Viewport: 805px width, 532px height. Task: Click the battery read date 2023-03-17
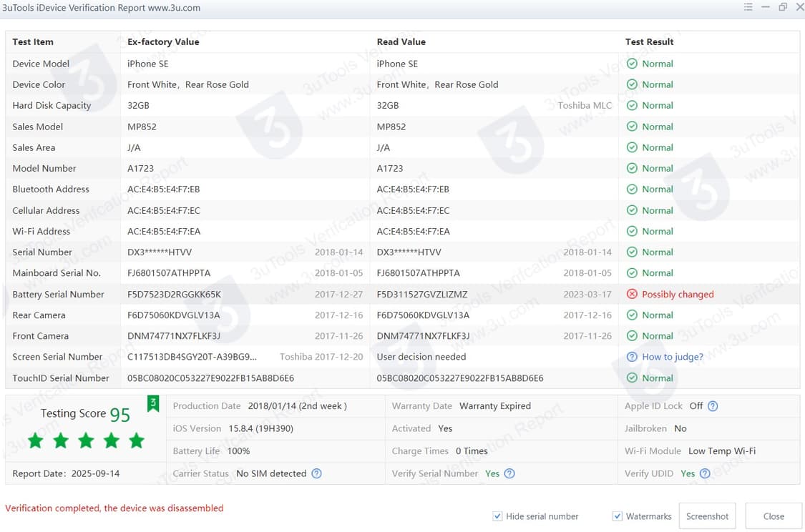point(587,295)
